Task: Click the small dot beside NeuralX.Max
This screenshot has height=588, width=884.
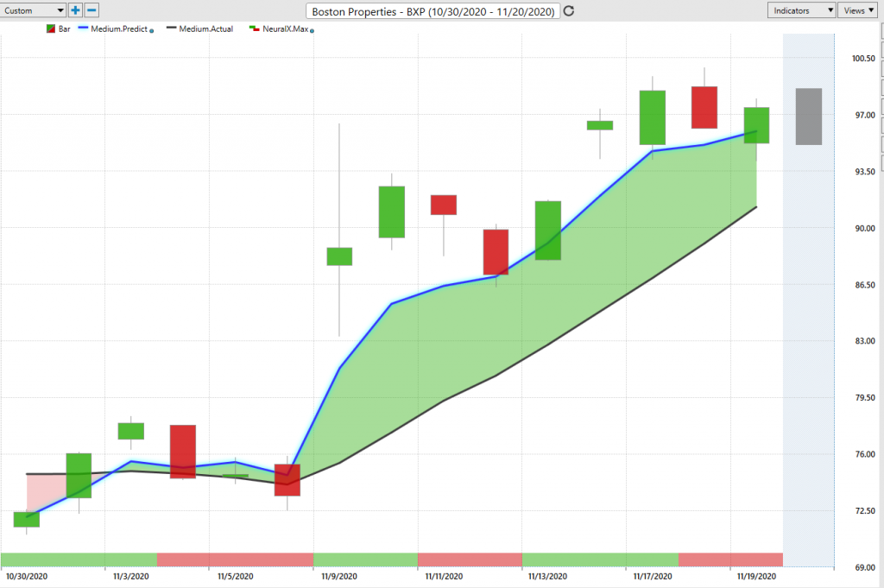Action: click(x=313, y=31)
